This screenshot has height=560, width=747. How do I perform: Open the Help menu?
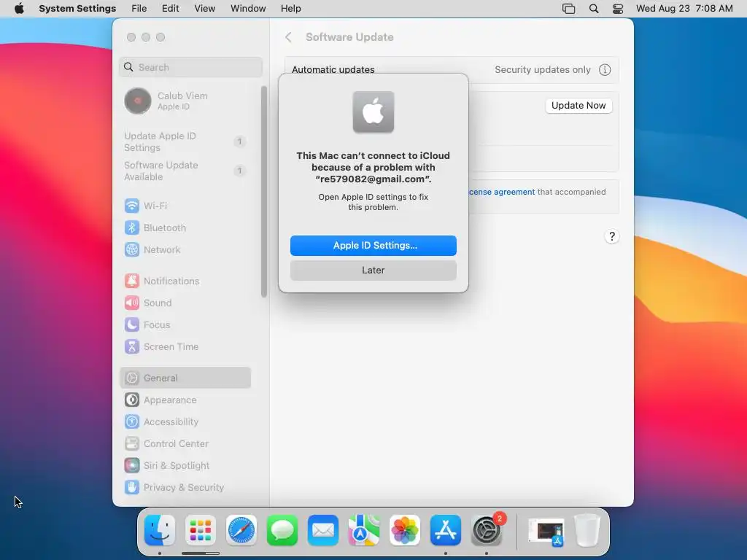coord(290,9)
